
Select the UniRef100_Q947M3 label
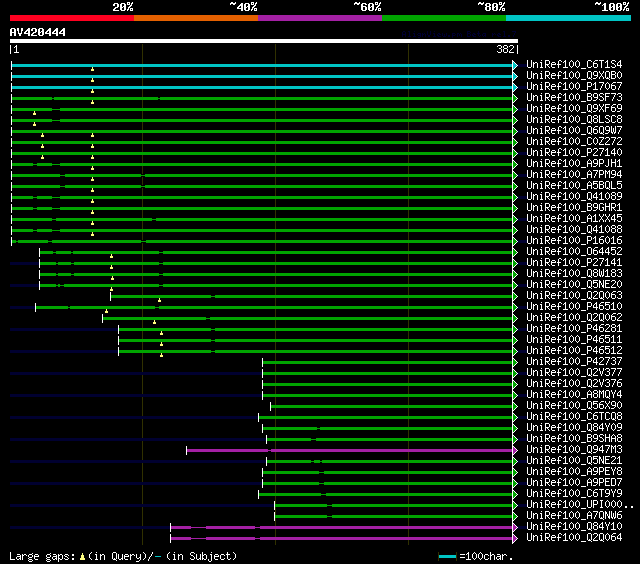pos(574,450)
